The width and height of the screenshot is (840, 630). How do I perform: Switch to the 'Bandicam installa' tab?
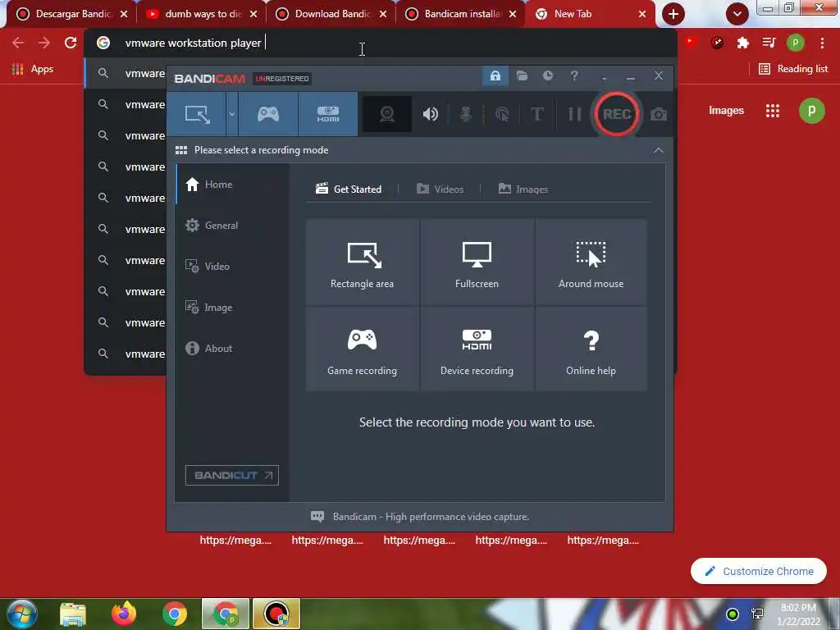pos(461,14)
